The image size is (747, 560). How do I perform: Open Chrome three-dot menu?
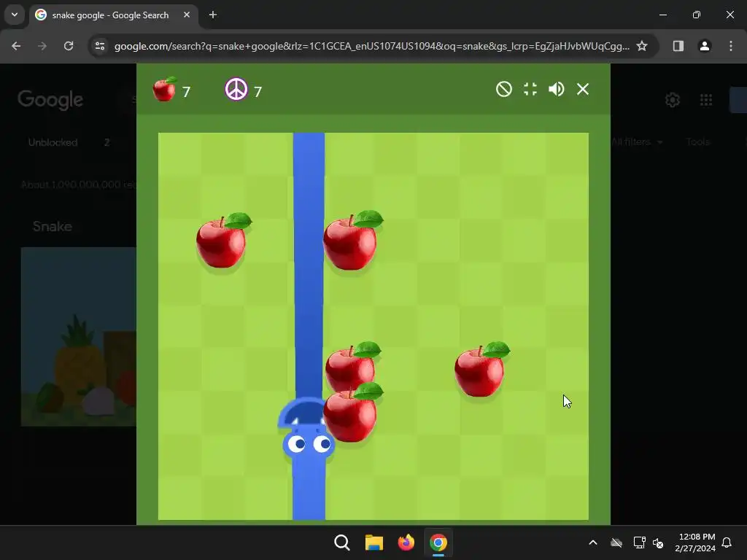pos(731,46)
